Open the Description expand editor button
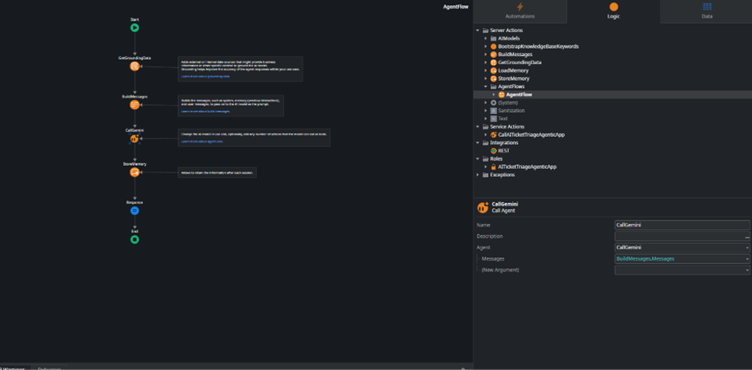The width and height of the screenshot is (752, 370). pos(747,237)
